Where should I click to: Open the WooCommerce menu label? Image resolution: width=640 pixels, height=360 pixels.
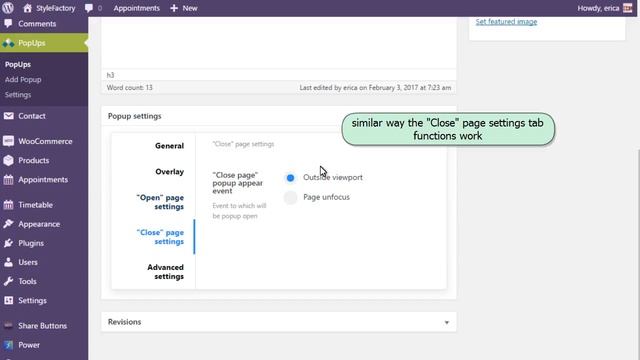point(45,141)
